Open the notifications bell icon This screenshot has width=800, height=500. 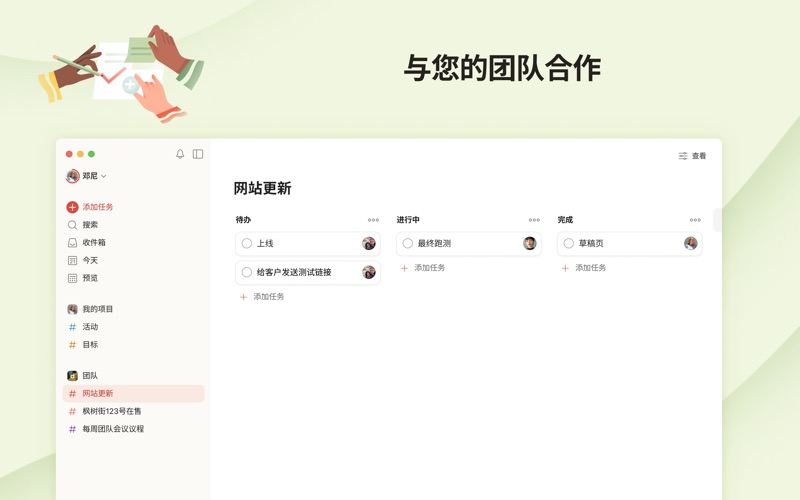click(180, 154)
